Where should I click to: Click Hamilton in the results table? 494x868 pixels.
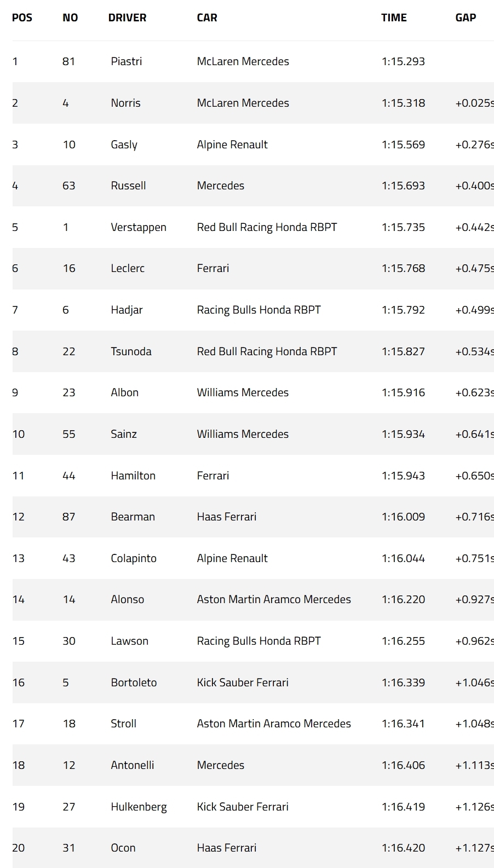click(133, 476)
